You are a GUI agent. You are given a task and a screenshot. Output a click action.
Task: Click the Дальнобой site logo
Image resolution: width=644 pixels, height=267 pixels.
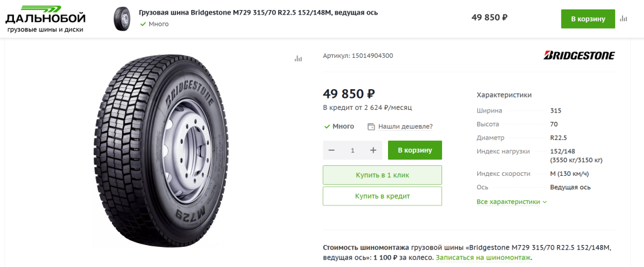click(x=44, y=18)
